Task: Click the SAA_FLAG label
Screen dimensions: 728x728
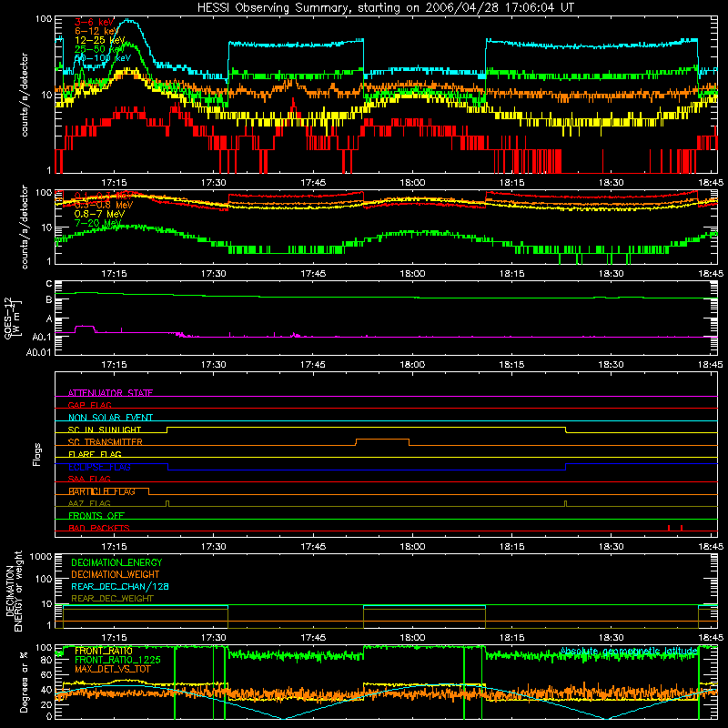Action: [x=89, y=479]
